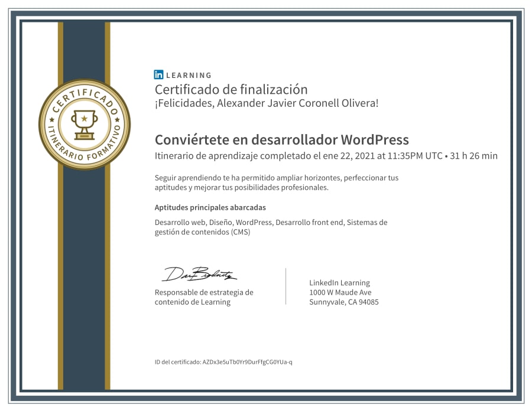Select the heading Certificado de finalización
The image size is (532, 411).
[x=232, y=89]
